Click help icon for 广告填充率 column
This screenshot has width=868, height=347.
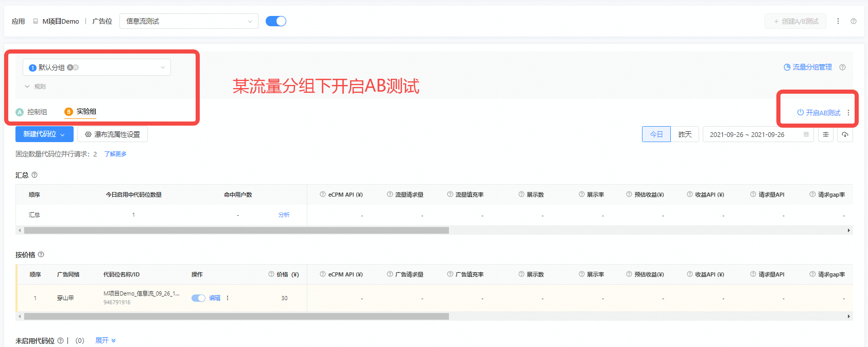(x=450, y=274)
